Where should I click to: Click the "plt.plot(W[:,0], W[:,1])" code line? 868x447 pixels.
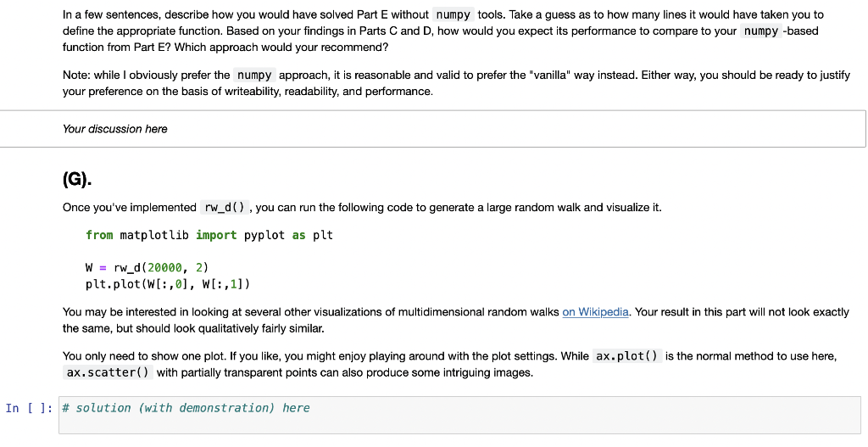click(168, 284)
